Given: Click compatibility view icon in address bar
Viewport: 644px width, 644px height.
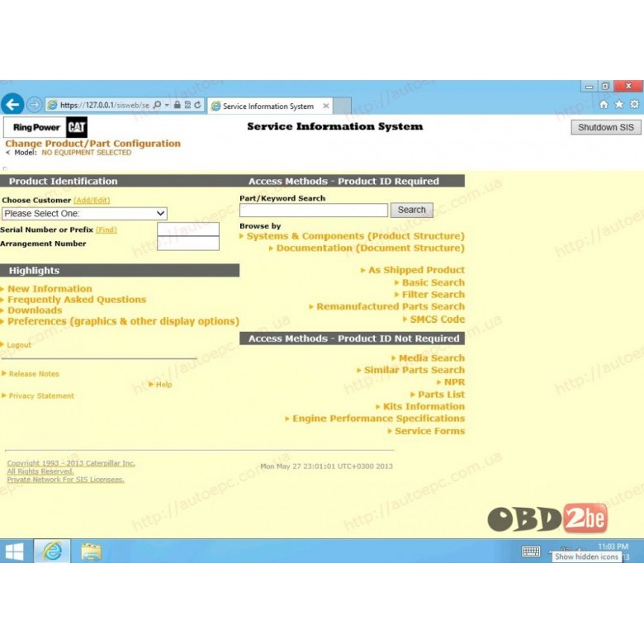Looking at the screenshot, I should coord(187,105).
